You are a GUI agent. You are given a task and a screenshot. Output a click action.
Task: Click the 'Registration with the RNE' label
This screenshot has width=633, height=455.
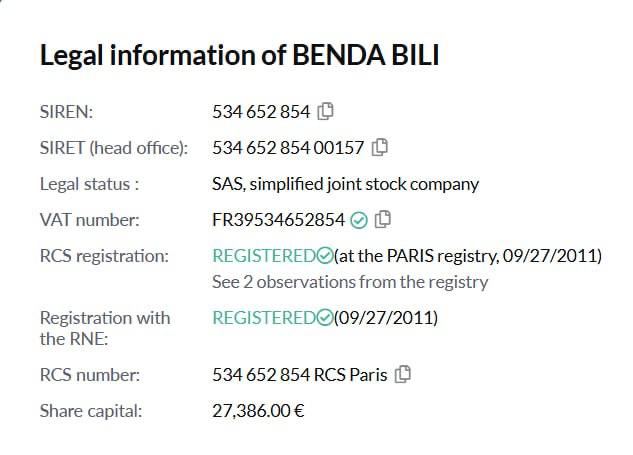104,328
